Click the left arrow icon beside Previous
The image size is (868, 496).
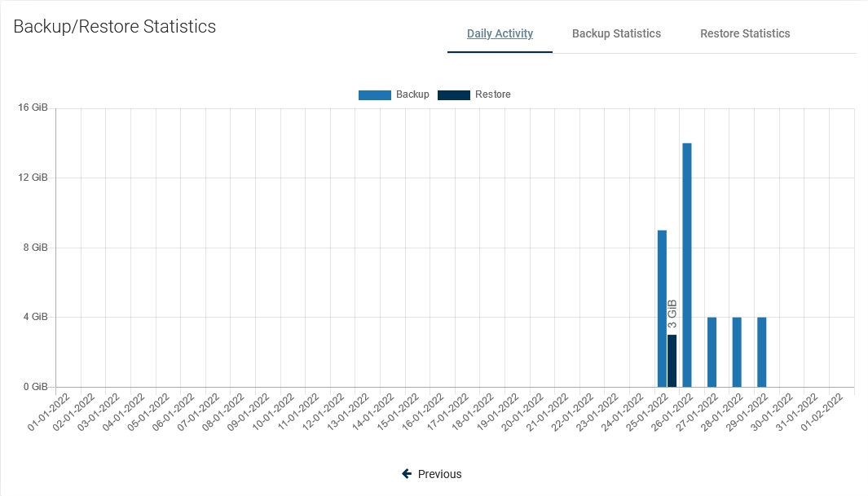click(x=407, y=474)
